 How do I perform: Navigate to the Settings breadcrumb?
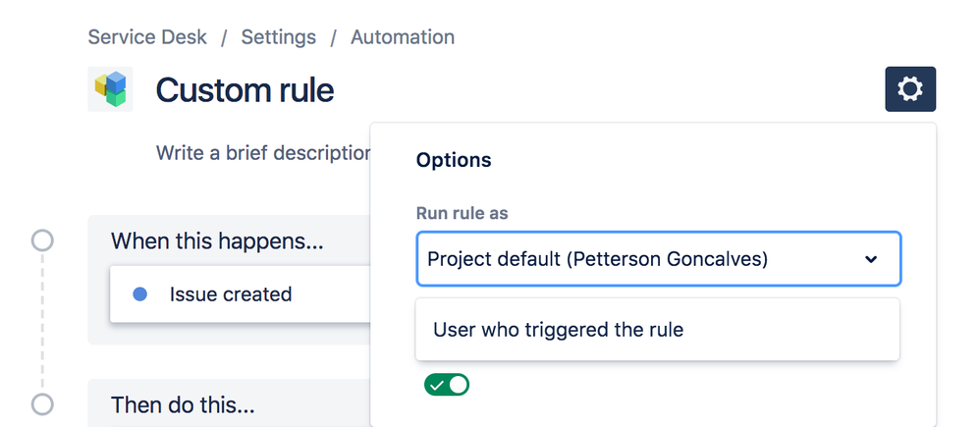(279, 37)
